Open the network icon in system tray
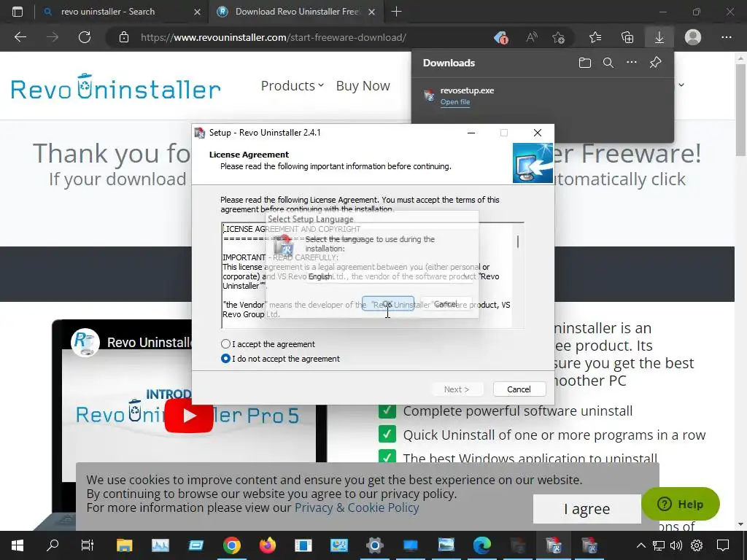 click(659, 545)
